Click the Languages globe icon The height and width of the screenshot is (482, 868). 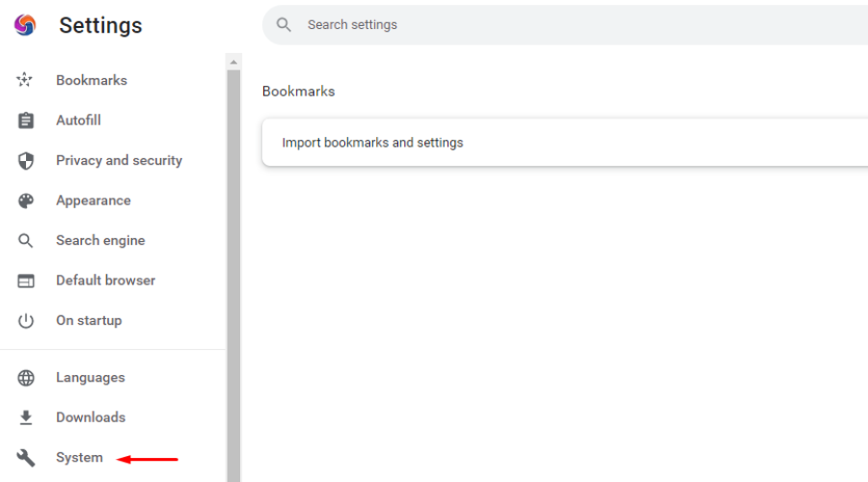click(x=26, y=378)
